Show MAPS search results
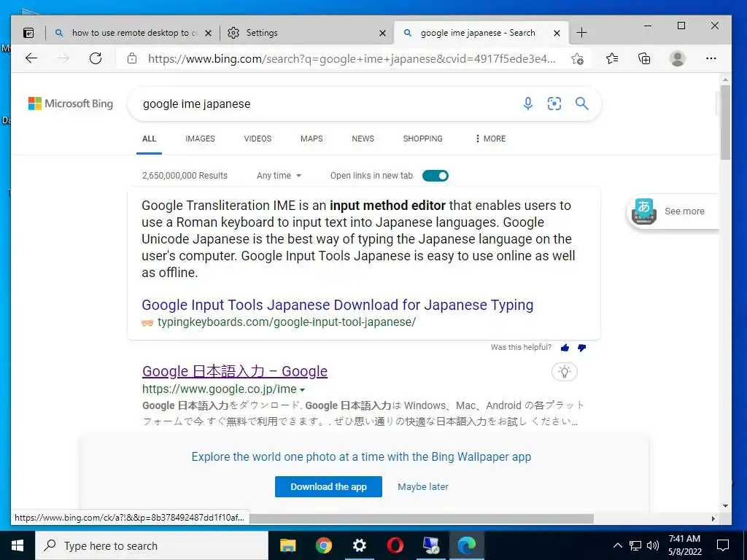The image size is (747, 560). point(311,139)
